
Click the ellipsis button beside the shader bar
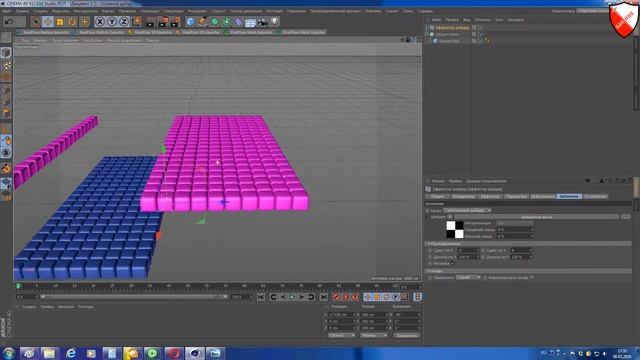click(x=626, y=217)
